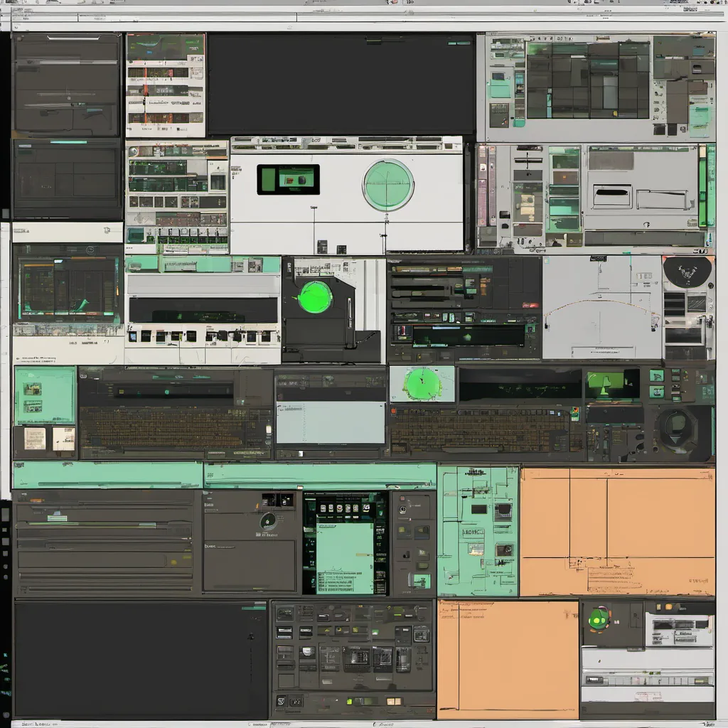
Task: Toggle the left cream square under mint panel
Action: click(34, 438)
